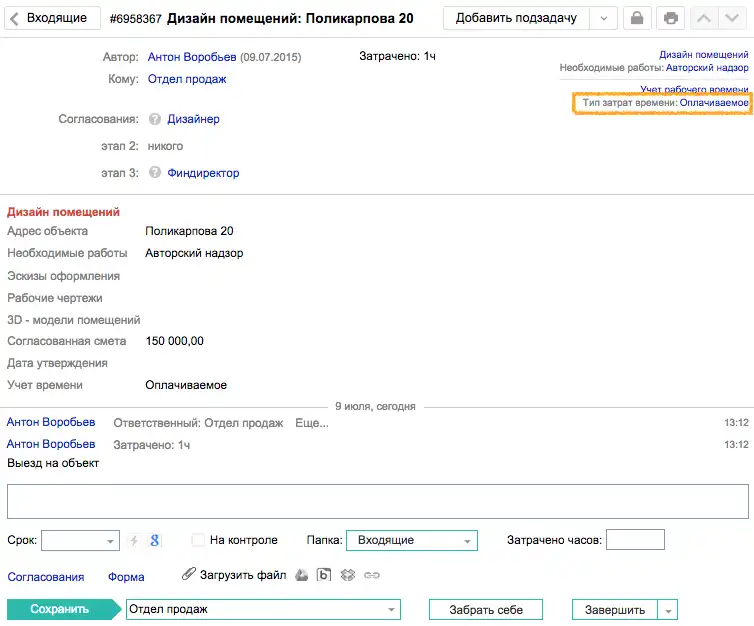Click Оплачиваемое time cost type link
The image size is (754, 626).
pyautogui.click(x=714, y=102)
